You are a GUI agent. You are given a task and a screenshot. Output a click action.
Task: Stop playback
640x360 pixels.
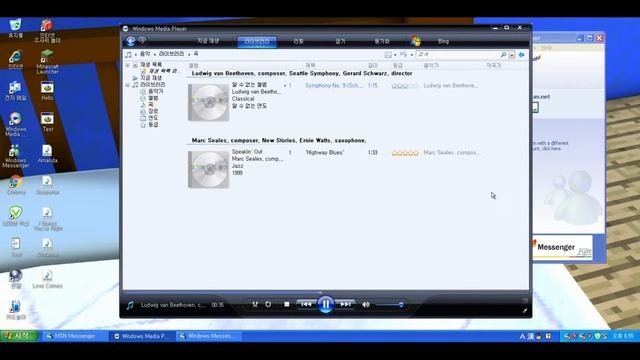[287, 304]
